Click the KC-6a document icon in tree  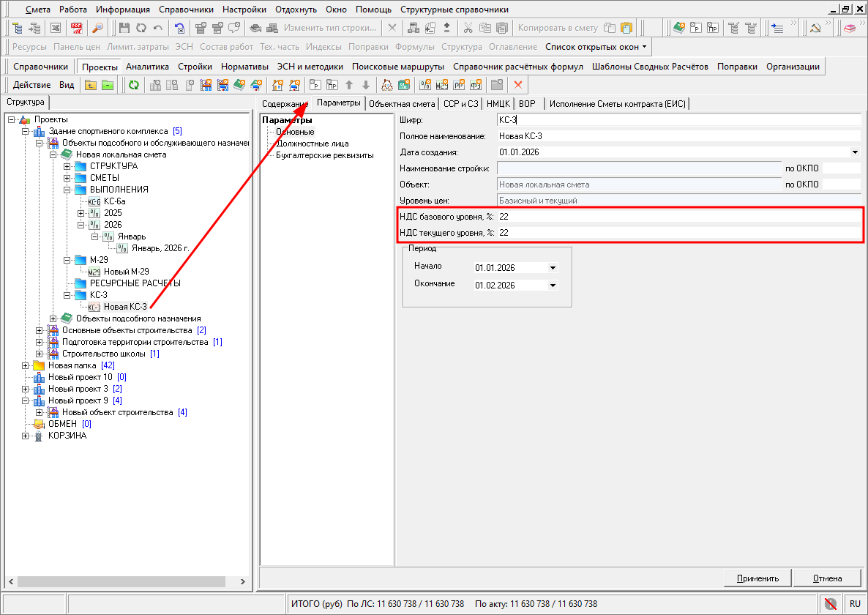click(94, 201)
